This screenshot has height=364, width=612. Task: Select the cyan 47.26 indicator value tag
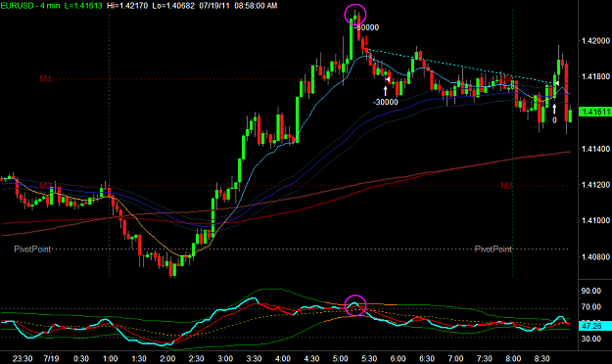(595, 326)
